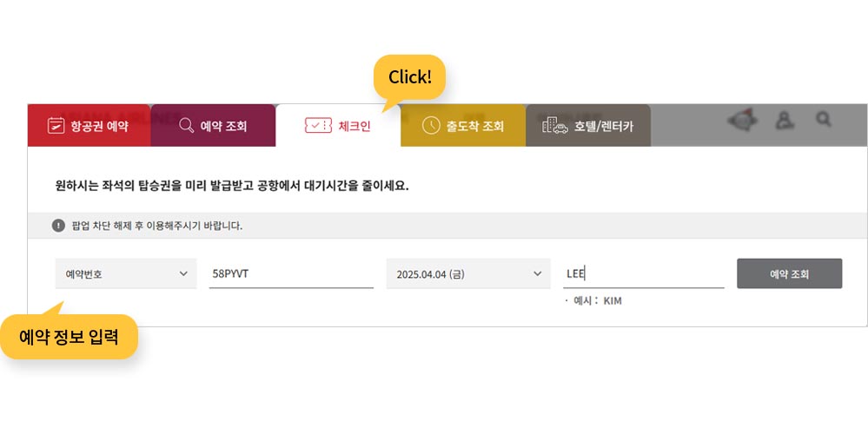This screenshot has height=441, width=868.
Task: Click the last name field containing LEE
Action: 644,273
